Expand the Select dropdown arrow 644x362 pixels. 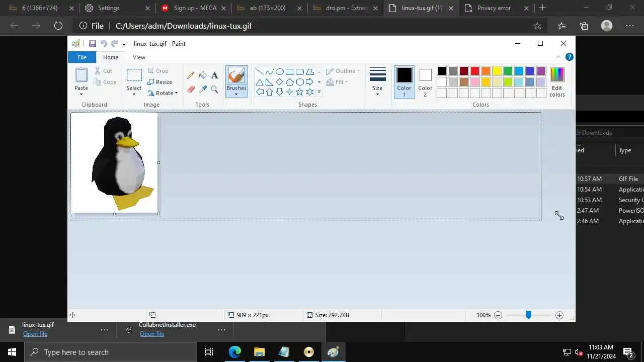(134, 94)
